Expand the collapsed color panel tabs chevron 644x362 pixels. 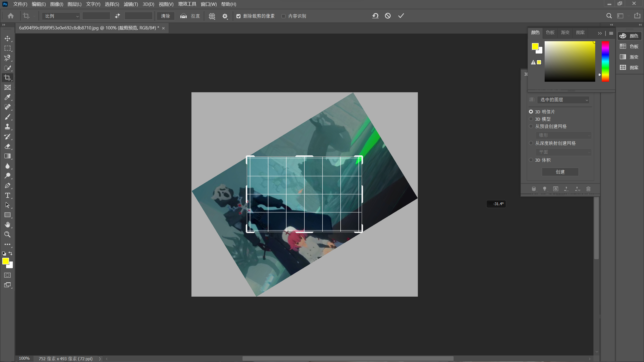tap(600, 33)
